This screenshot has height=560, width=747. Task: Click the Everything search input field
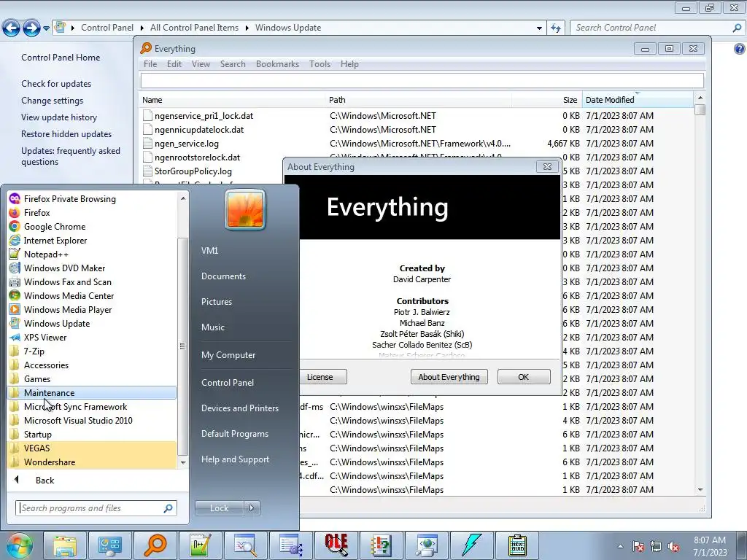coord(422,80)
